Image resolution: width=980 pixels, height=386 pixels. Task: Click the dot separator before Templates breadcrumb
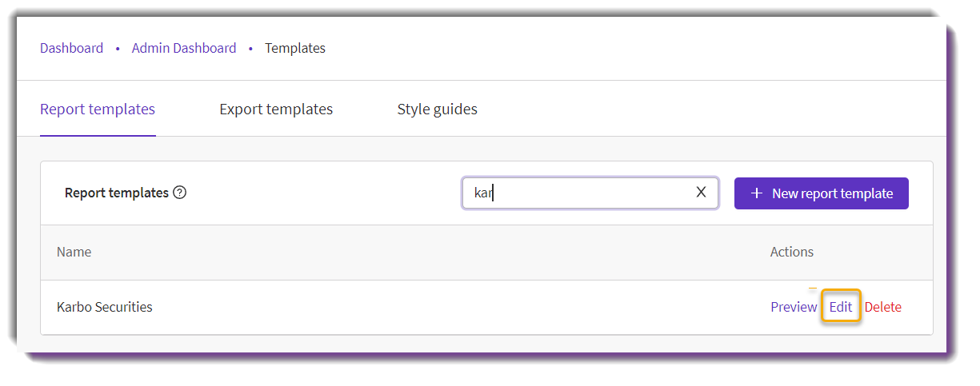point(250,49)
